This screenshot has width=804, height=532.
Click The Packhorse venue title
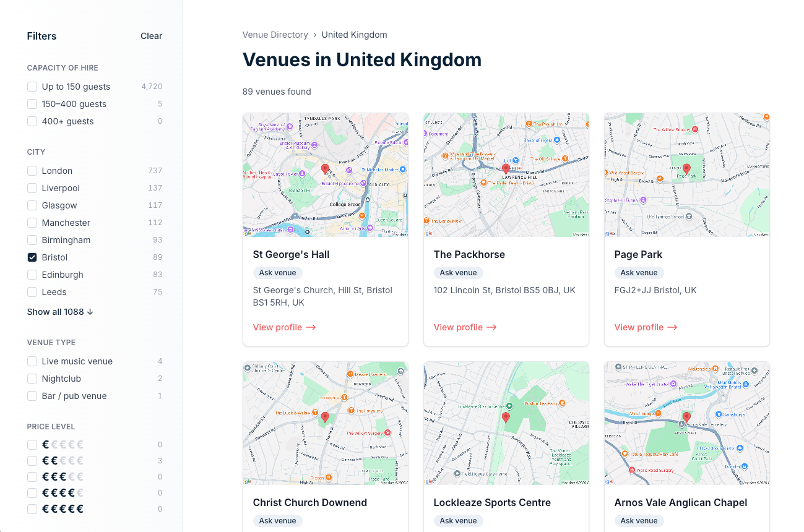tap(469, 254)
